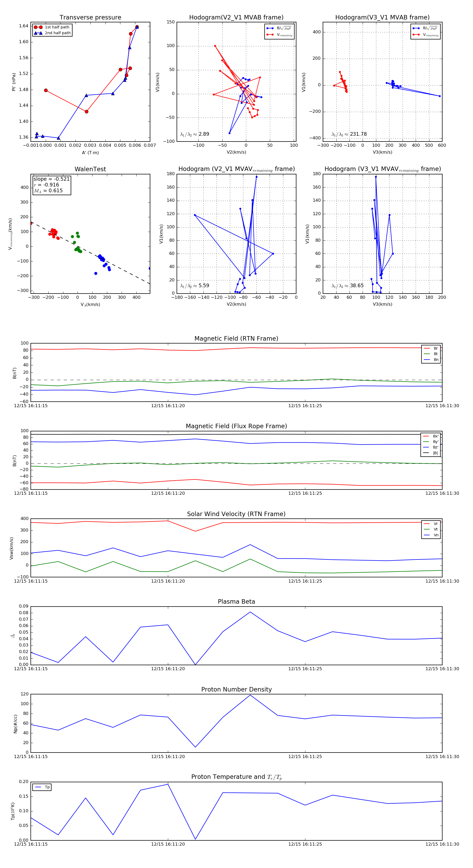Screen dimensions: 473x868
Task: Click the V_A(km/s) x-axis label
Action: coord(90,305)
